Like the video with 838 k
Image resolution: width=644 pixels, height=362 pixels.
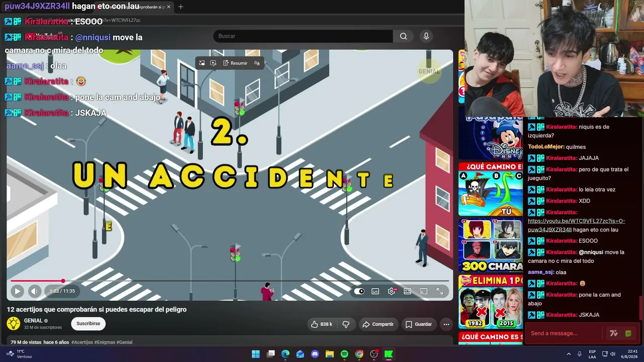321,324
